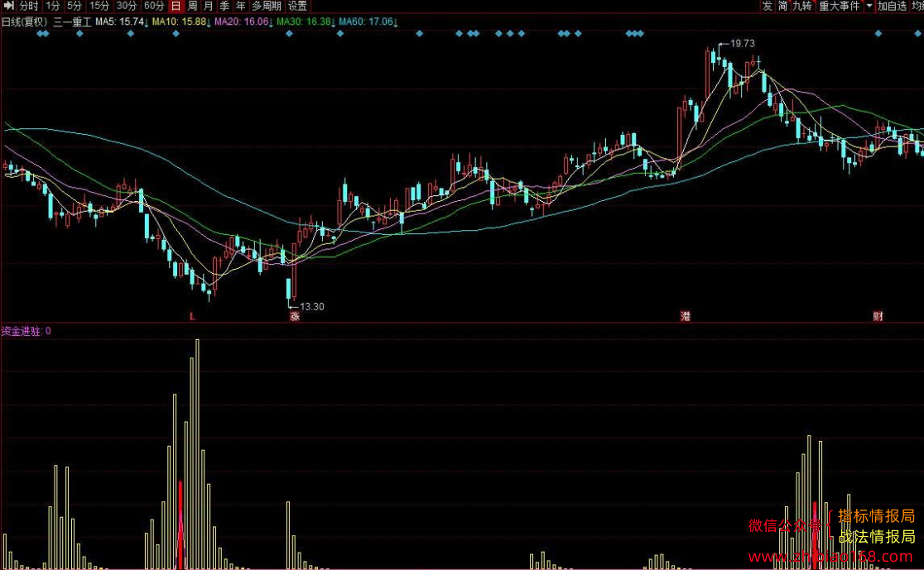
Task: Click the MA30: 16.38 indicator label
Action: coord(306,22)
